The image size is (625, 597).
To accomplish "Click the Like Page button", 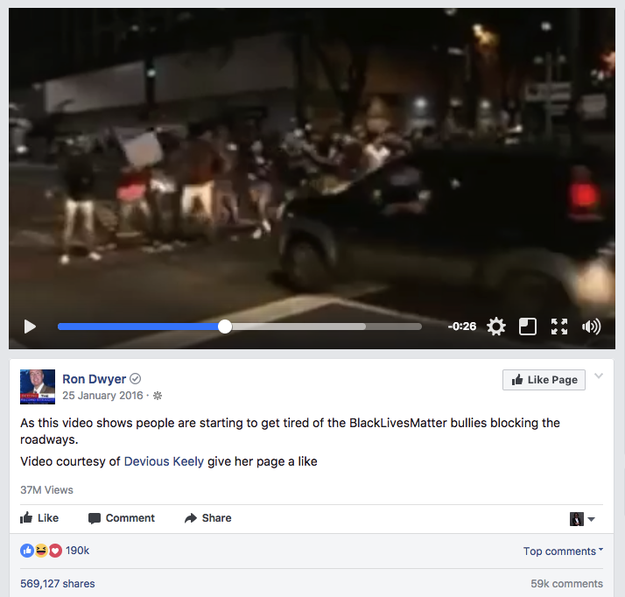I will tap(544, 380).
